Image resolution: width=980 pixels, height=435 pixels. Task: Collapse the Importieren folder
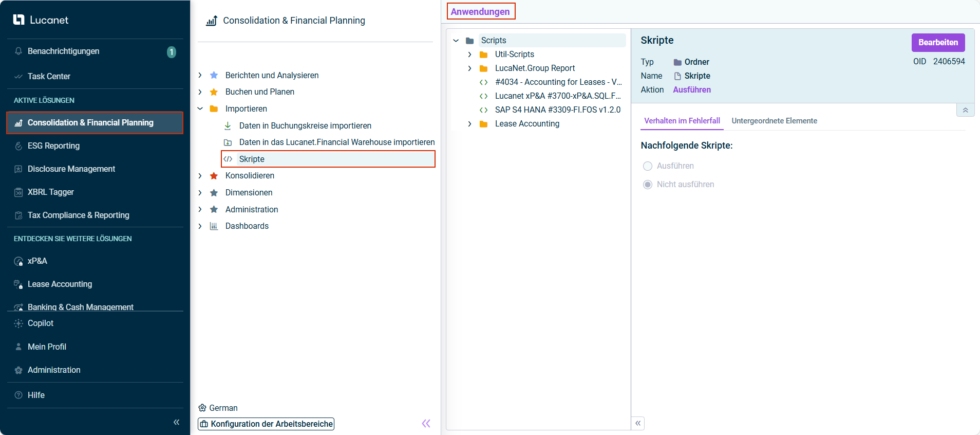[200, 109]
